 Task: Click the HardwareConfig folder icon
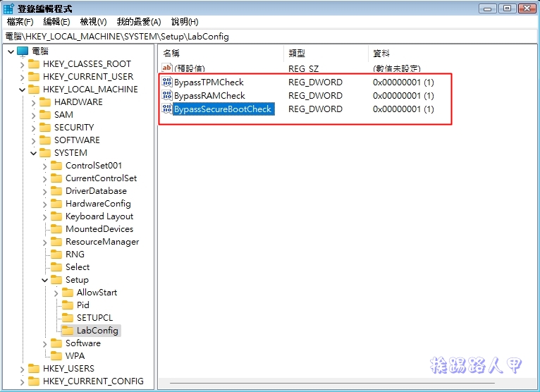point(56,204)
